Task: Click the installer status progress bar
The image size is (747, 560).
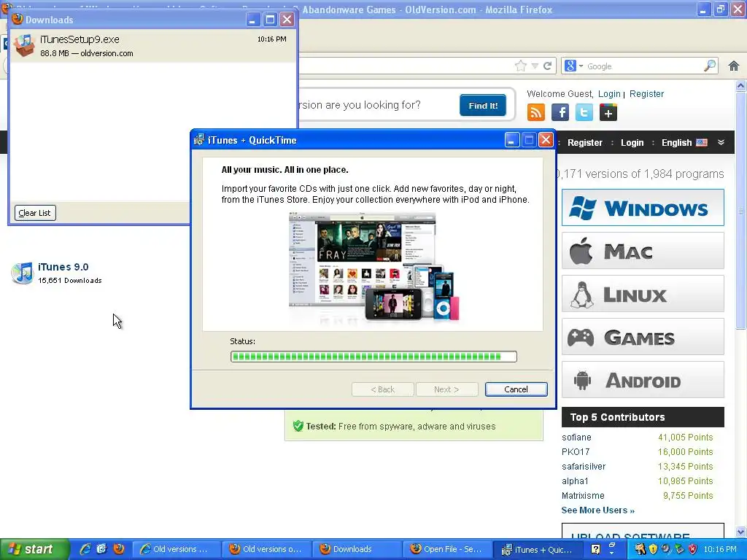Action: (373, 357)
